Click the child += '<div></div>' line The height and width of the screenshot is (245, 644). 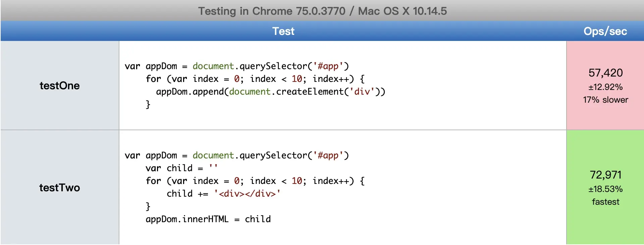point(223,194)
